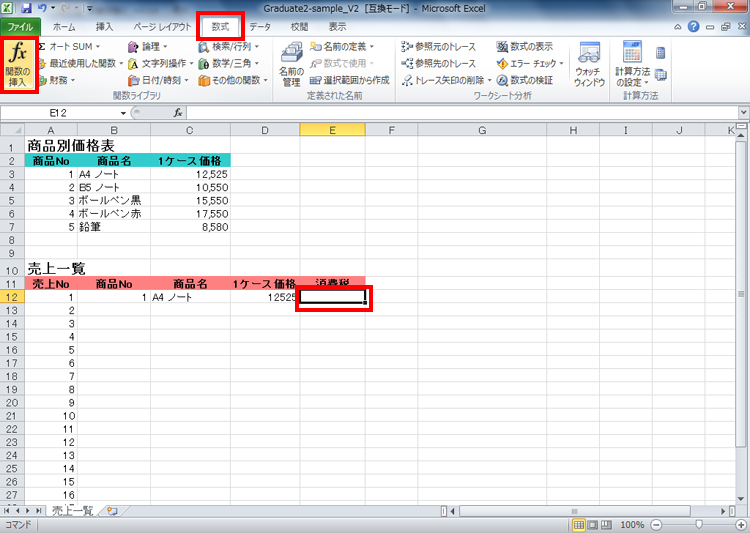Click the Undo icon

42,8
